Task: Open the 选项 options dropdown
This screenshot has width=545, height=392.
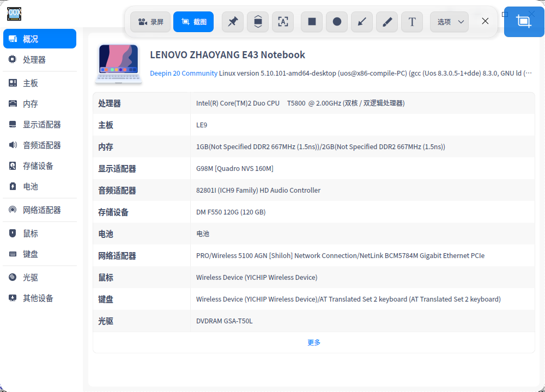Action: (450, 22)
